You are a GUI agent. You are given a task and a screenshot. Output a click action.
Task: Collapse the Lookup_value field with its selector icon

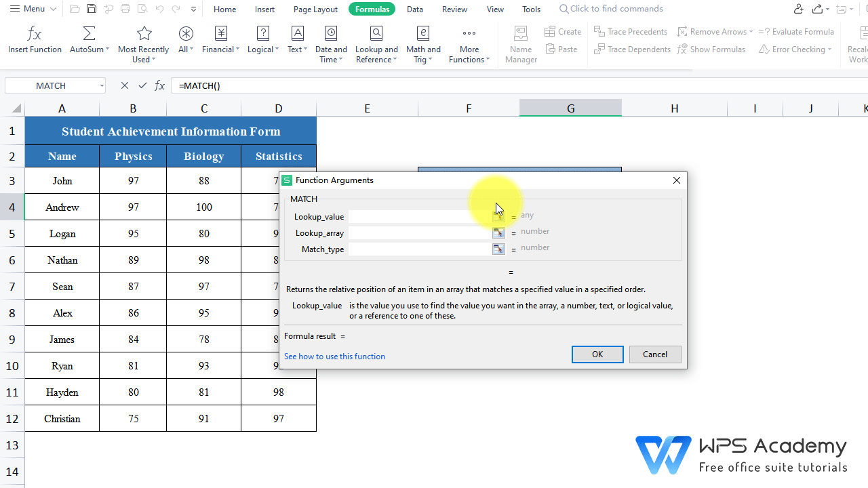tap(498, 216)
